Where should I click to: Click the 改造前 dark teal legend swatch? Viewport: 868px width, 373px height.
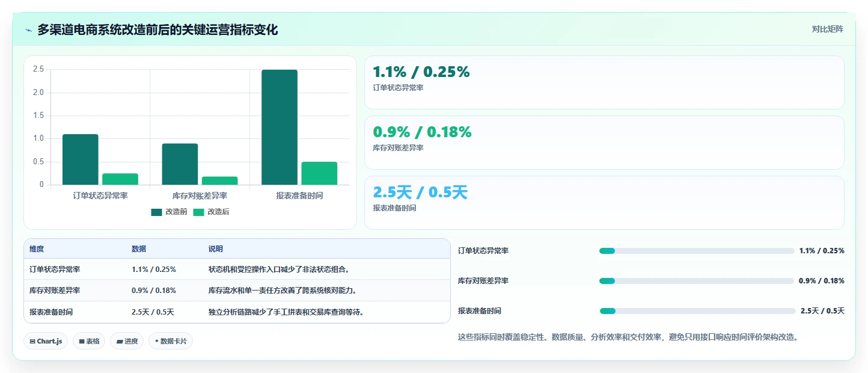(x=157, y=212)
